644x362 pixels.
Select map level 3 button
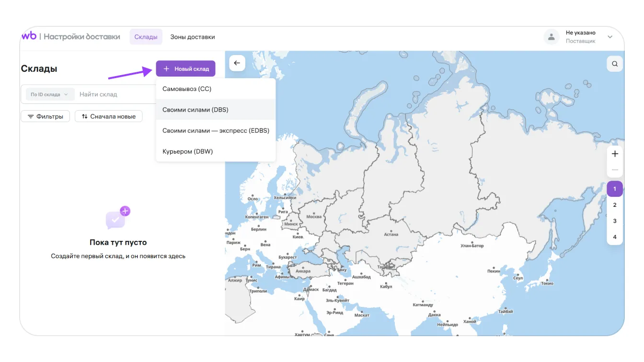point(615,221)
